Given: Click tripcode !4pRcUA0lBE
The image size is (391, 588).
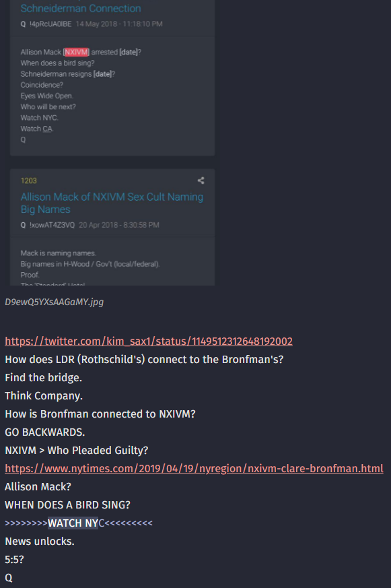Looking at the screenshot, I should (50, 24).
